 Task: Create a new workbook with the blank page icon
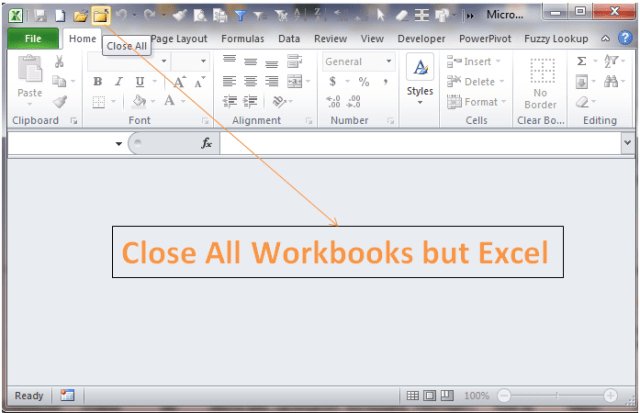(x=60, y=16)
